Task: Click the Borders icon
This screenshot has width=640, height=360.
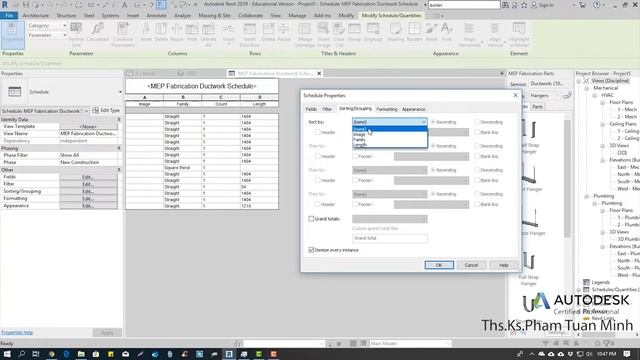Action: click(x=414, y=32)
